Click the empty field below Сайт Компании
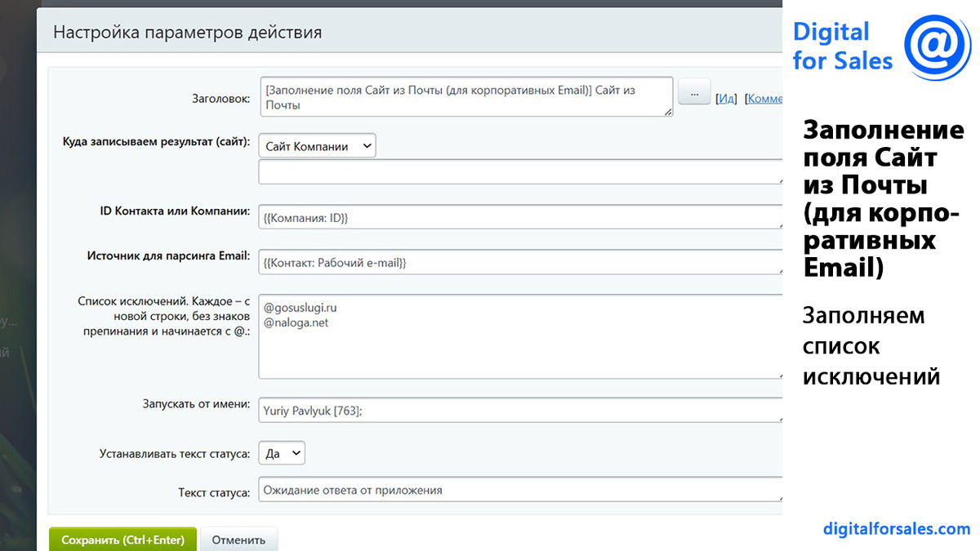 519,171
